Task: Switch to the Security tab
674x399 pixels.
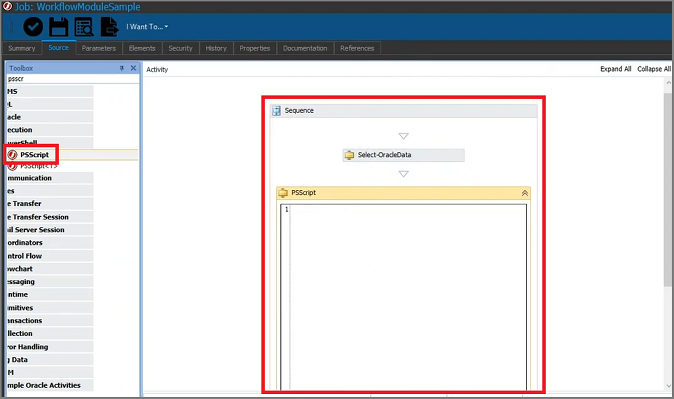Action: pyautogui.click(x=181, y=48)
